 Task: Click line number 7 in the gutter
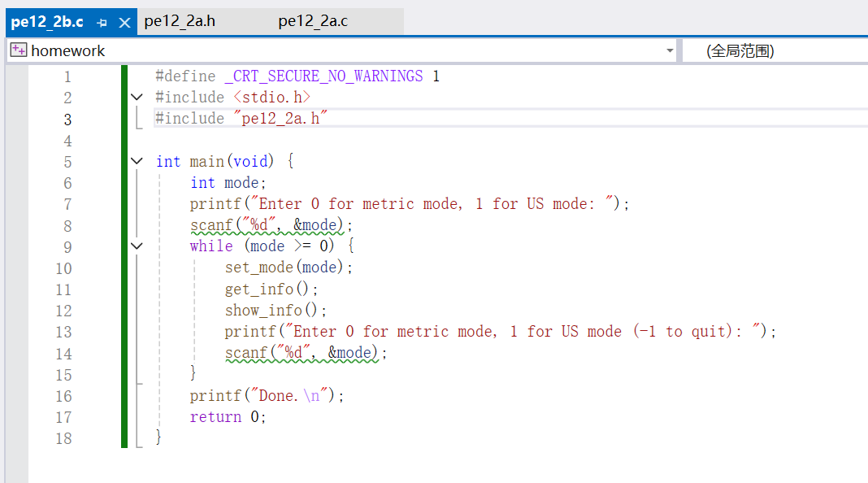[x=67, y=204]
